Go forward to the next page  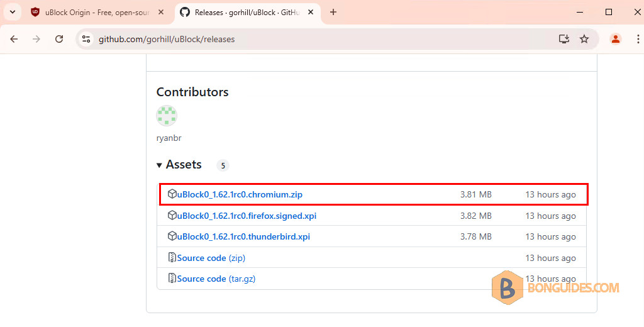(x=36, y=39)
